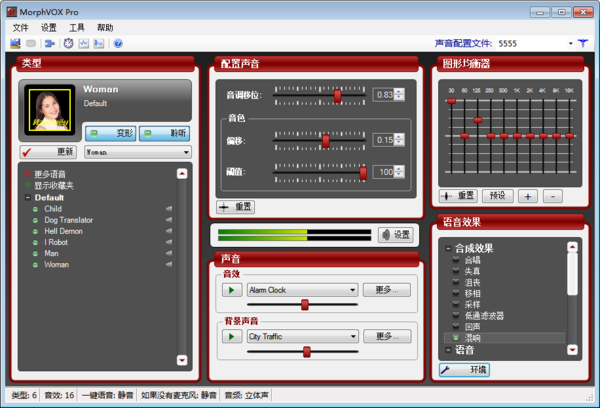Click 重置 under the pitch configuration sliders
The image size is (600, 408).
pyautogui.click(x=236, y=207)
